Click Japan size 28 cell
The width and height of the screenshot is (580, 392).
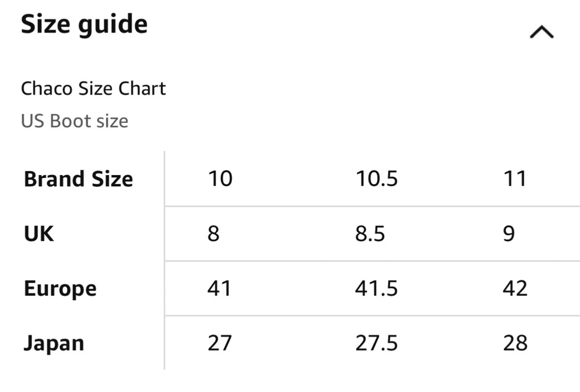[515, 343]
